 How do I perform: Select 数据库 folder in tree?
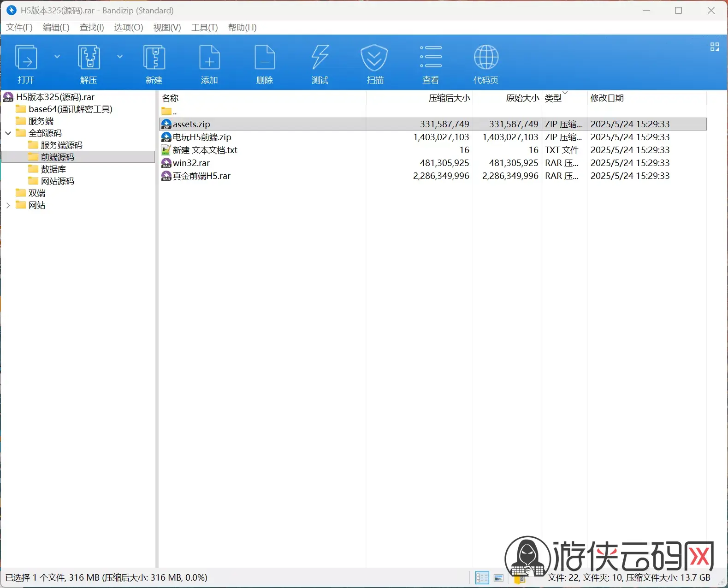click(53, 169)
